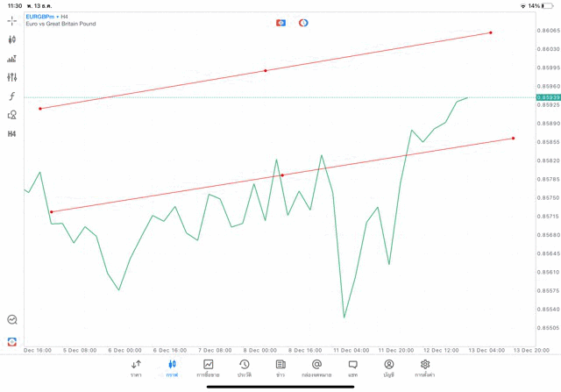Open the indicators function icon
Screen dimensions: 561x392
coord(12,96)
